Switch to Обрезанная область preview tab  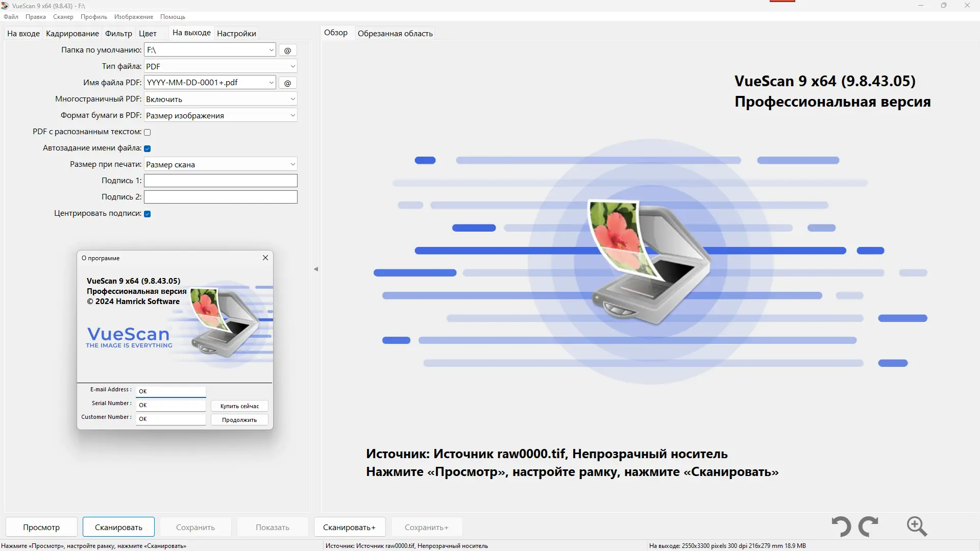click(x=395, y=34)
